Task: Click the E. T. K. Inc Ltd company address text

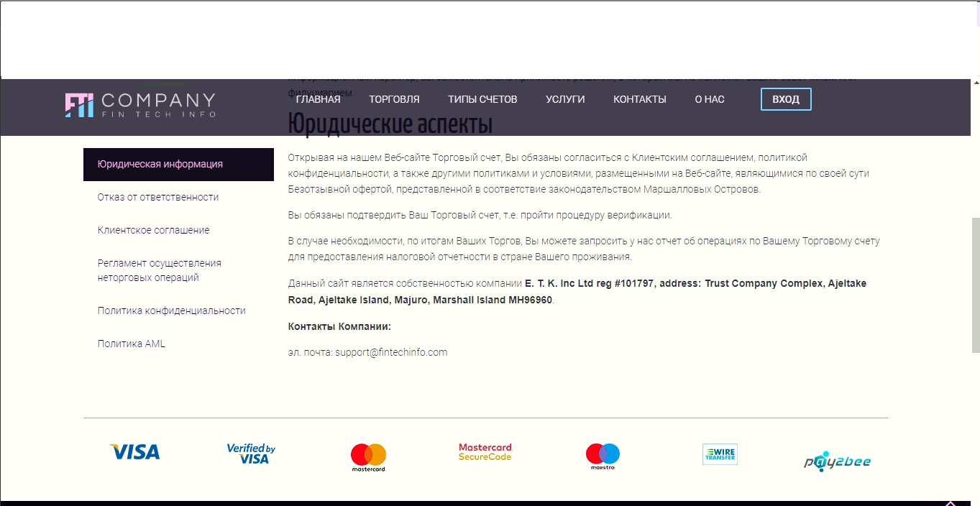Action: click(x=577, y=291)
